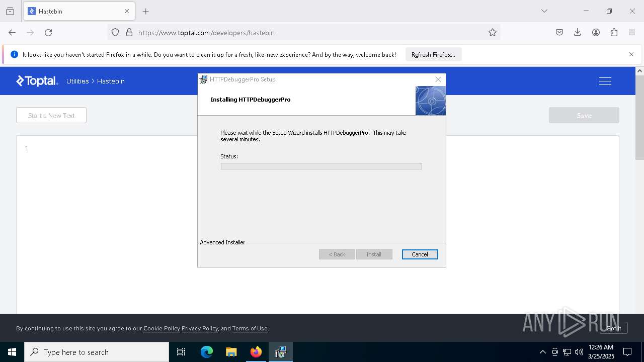Open network status tray icon

[567, 352]
